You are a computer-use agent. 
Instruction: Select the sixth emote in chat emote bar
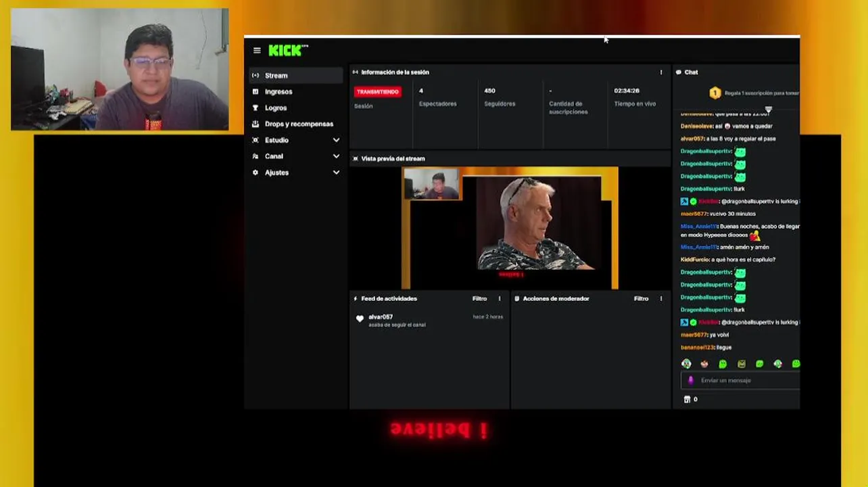(777, 364)
